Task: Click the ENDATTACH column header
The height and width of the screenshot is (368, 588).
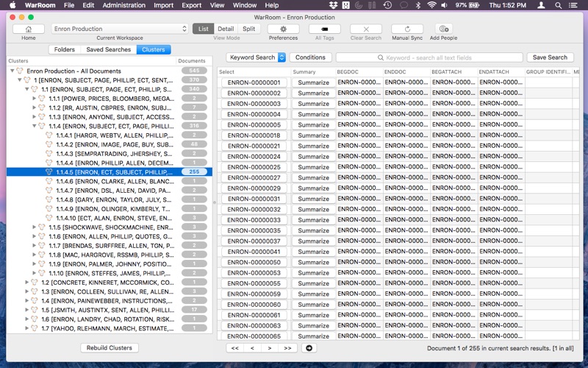Action: tap(501, 71)
